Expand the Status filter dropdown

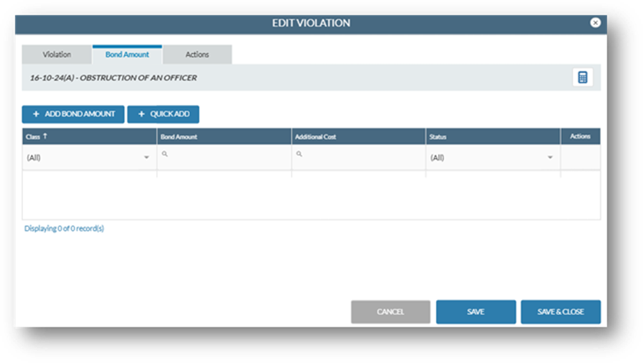pyautogui.click(x=550, y=158)
